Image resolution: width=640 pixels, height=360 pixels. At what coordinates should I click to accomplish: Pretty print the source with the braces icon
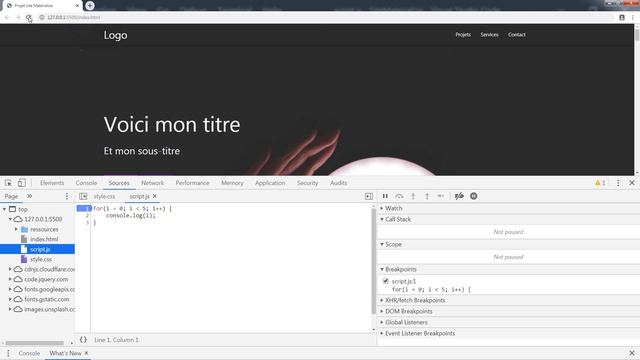tap(83, 340)
